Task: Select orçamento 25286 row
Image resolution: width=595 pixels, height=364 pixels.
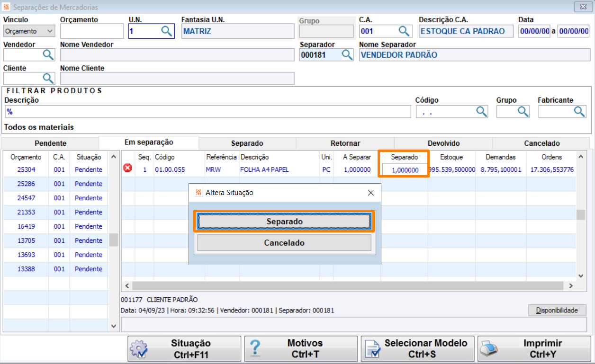Action: 56,184
